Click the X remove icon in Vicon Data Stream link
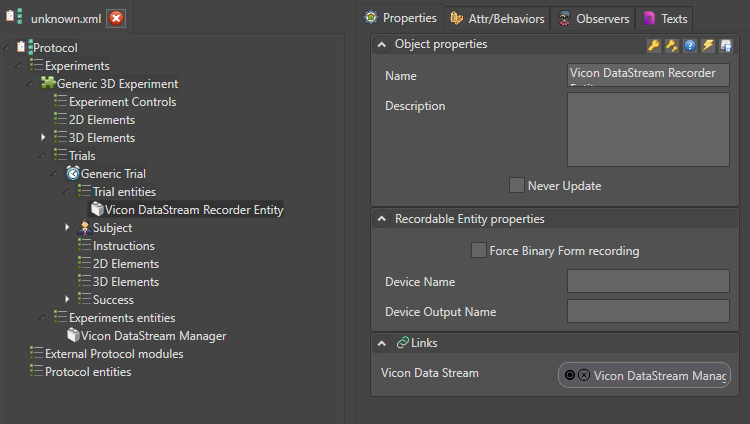Screen dimensions: 750x424 (x=584, y=375)
